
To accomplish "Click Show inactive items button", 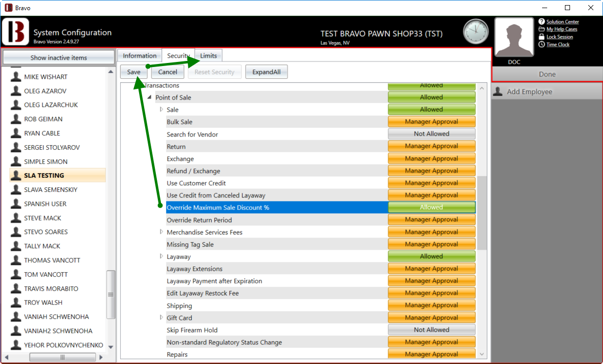I will (x=58, y=58).
